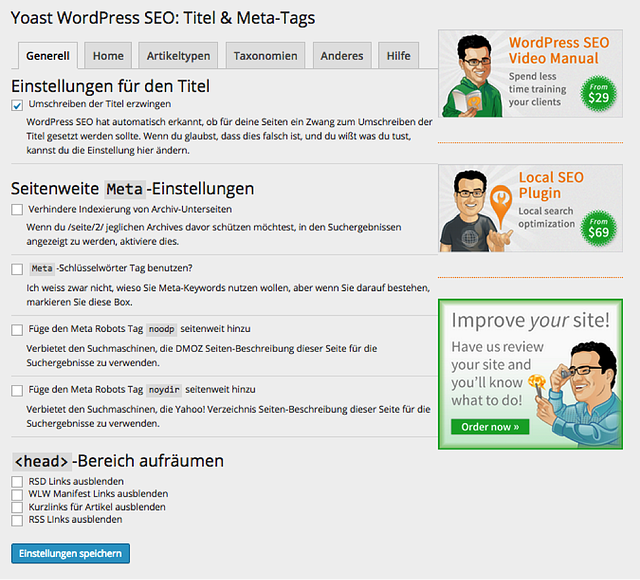
Task: Open the Local SEO Plugin banner
Action: (x=531, y=208)
